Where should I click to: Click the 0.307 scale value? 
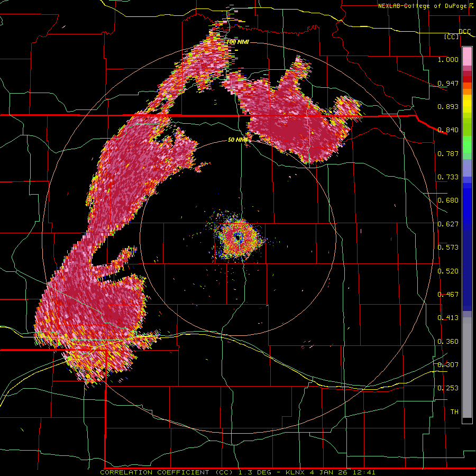[448, 364]
